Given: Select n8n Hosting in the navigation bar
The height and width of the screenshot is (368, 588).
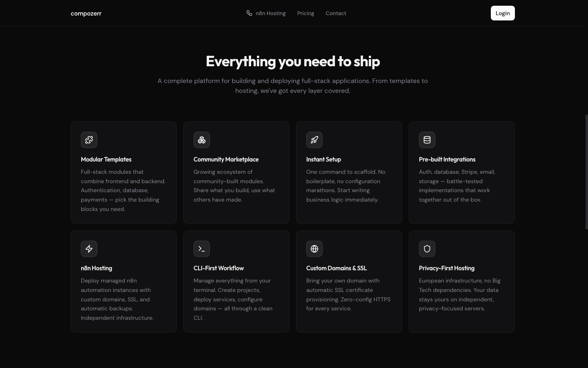Looking at the screenshot, I should (270, 13).
